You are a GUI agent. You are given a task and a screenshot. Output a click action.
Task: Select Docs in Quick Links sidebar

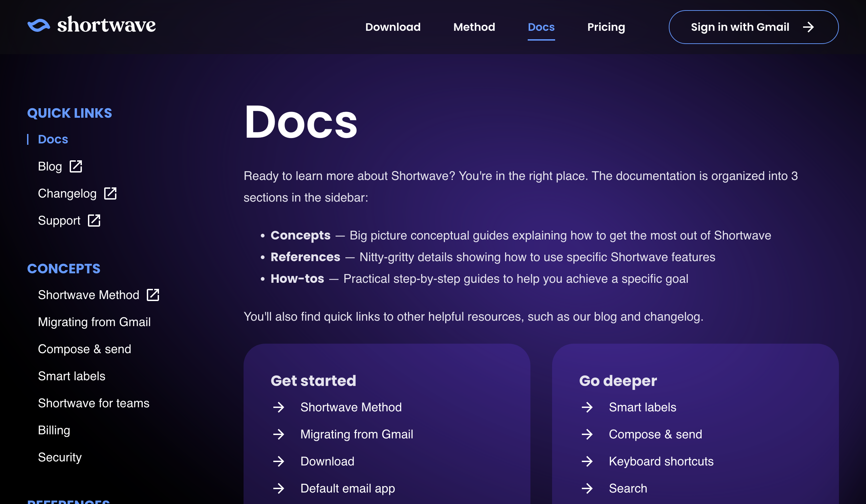pos(53,139)
